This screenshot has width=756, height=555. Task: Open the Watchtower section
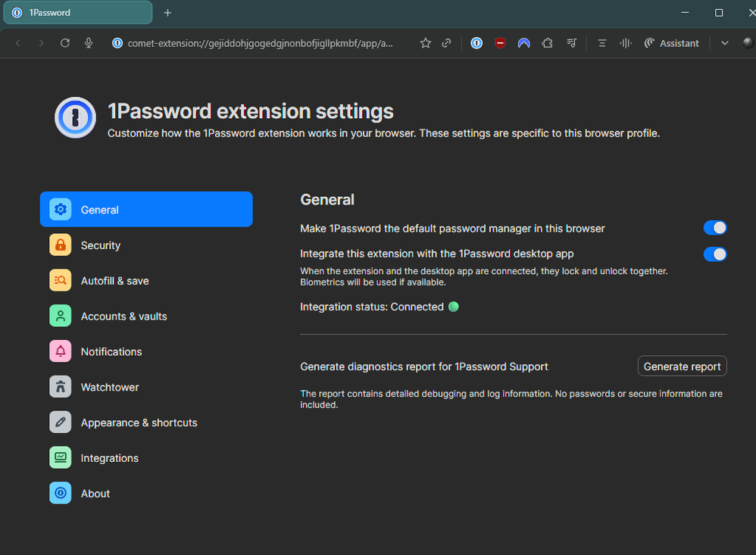109,388
